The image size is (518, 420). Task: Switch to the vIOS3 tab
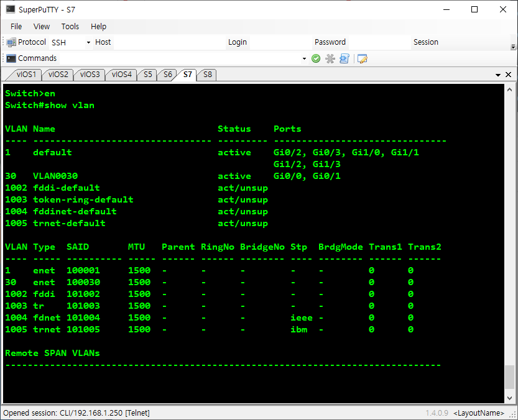click(90, 75)
